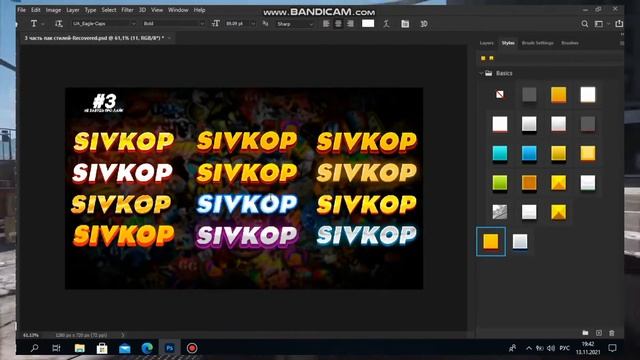Open the Edit menu
The height and width of the screenshot is (360, 640).
[x=36, y=10]
